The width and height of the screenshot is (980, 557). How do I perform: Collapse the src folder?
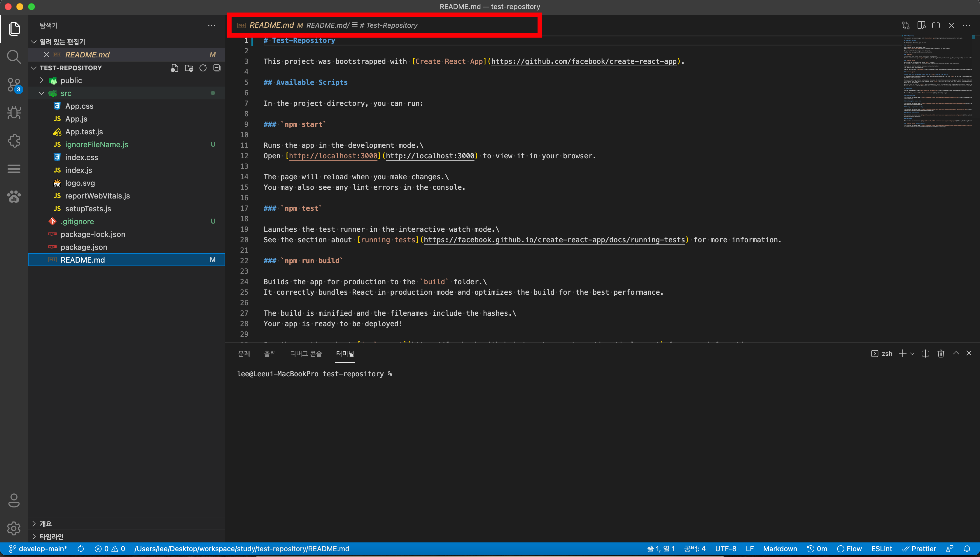42,93
